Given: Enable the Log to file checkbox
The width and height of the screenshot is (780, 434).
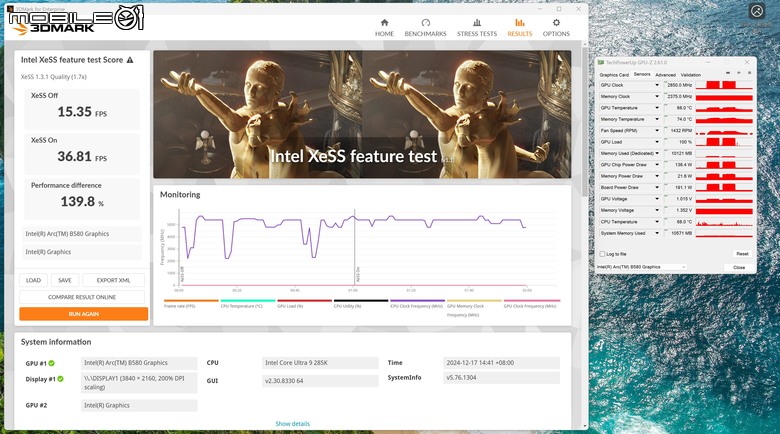Looking at the screenshot, I should pos(602,254).
